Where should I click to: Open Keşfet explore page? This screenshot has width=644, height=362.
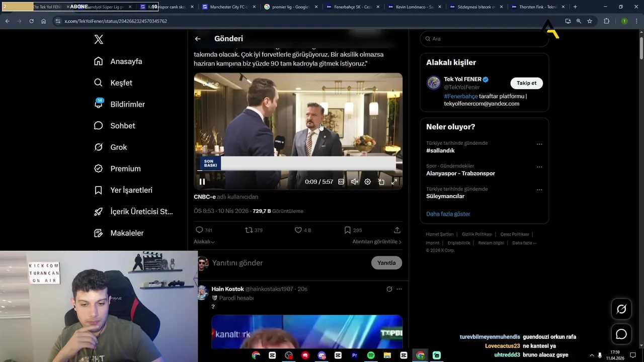[x=113, y=83]
